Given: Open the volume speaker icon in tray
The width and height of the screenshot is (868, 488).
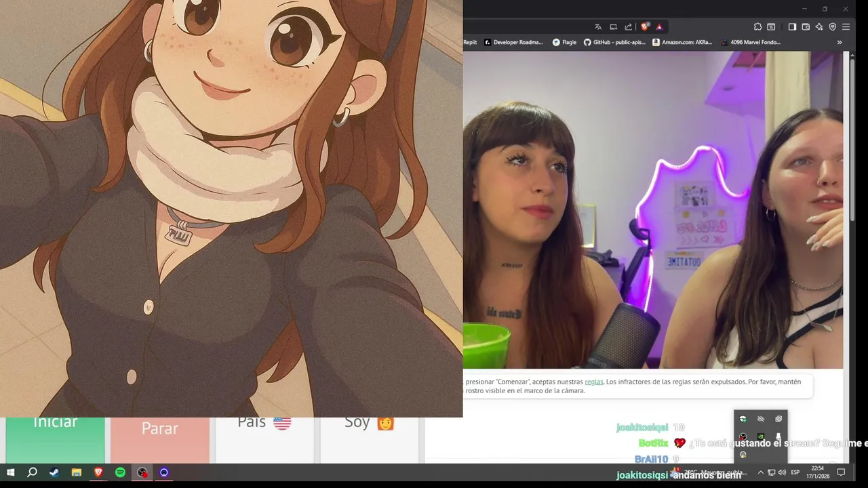Looking at the screenshot, I should pyautogui.click(x=782, y=472).
